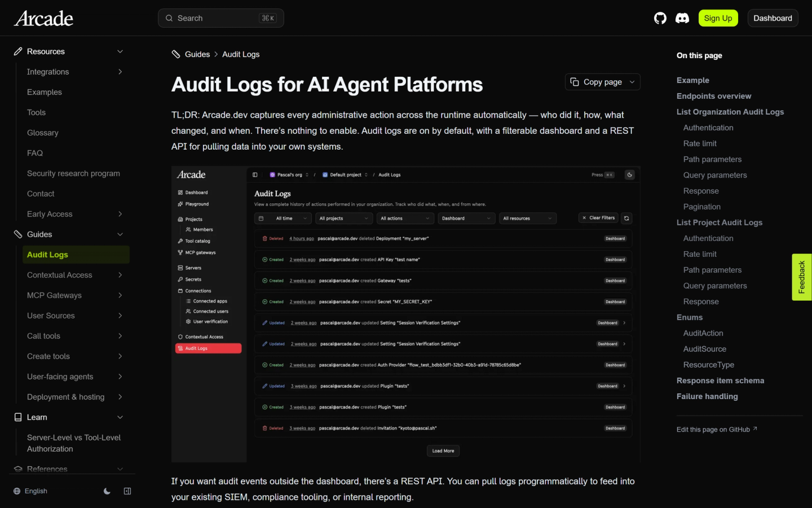Click the Guides breadcrumb link
This screenshot has height=508, width=812.
(x=197, y=54)
